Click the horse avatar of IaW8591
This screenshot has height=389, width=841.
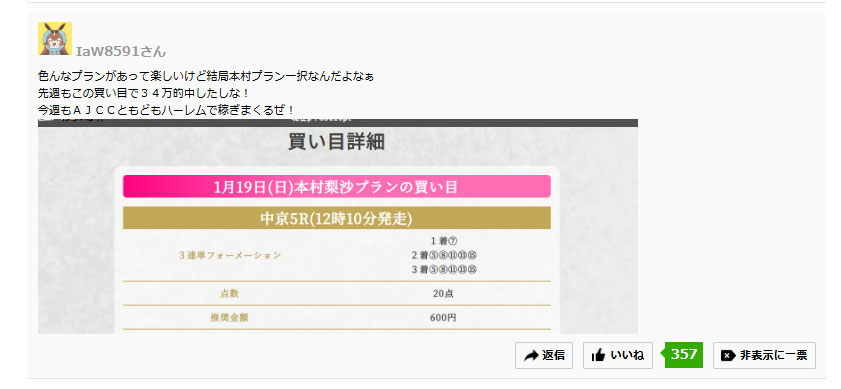coord(55,39)
